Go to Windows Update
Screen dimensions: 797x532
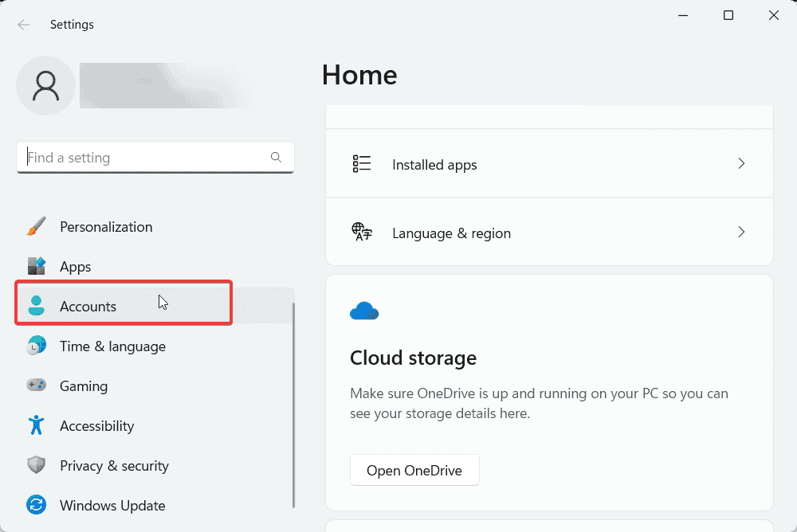pos(155,505)
